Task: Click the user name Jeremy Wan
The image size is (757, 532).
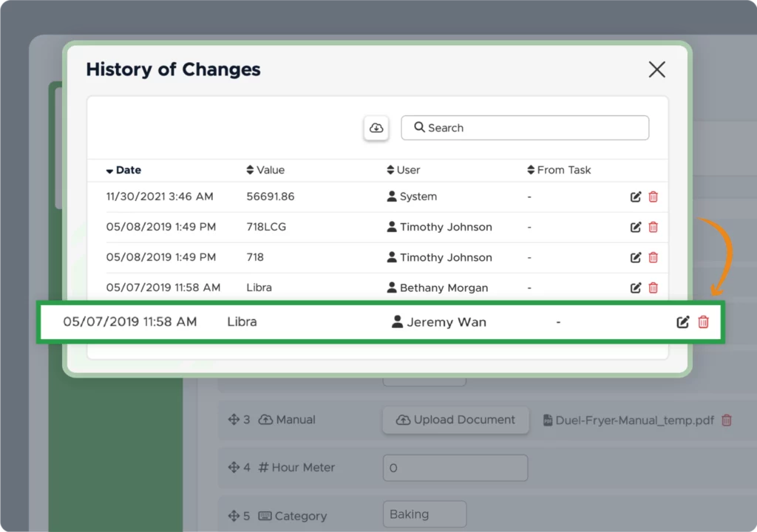Action: pos(446,322)
